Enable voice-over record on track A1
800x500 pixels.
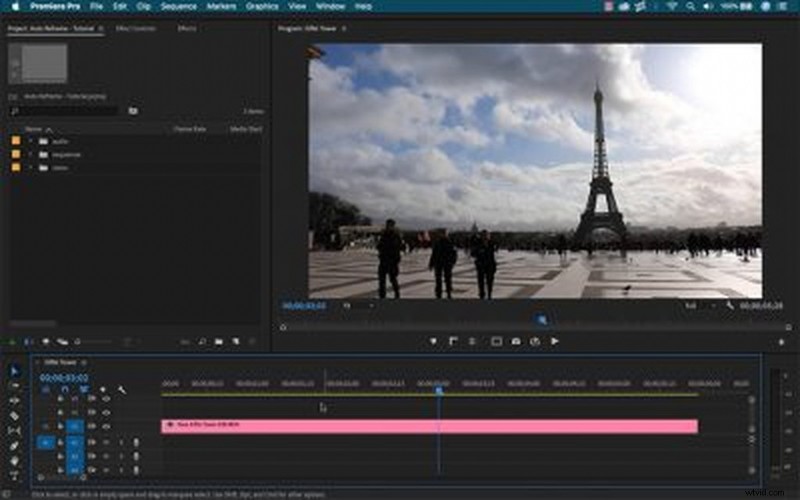(x=136, y=442)
